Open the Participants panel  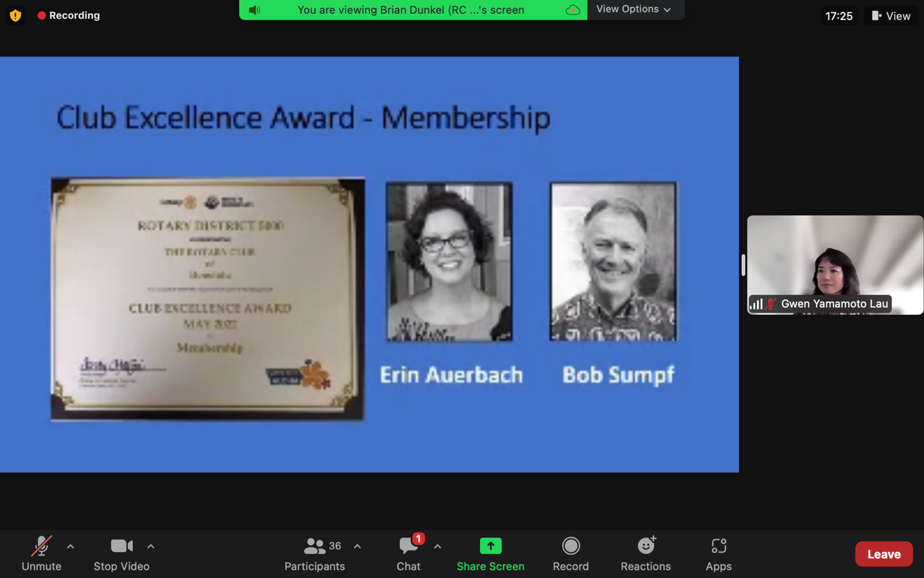[314, 554]
